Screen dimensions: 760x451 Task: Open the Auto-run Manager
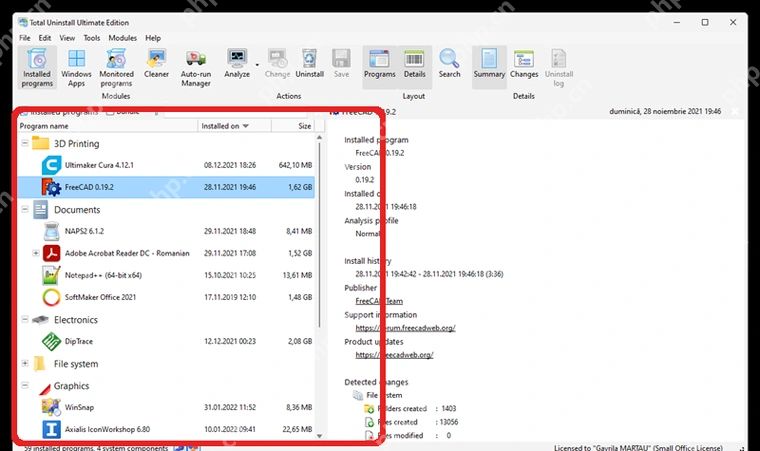[x=195, y=67]
